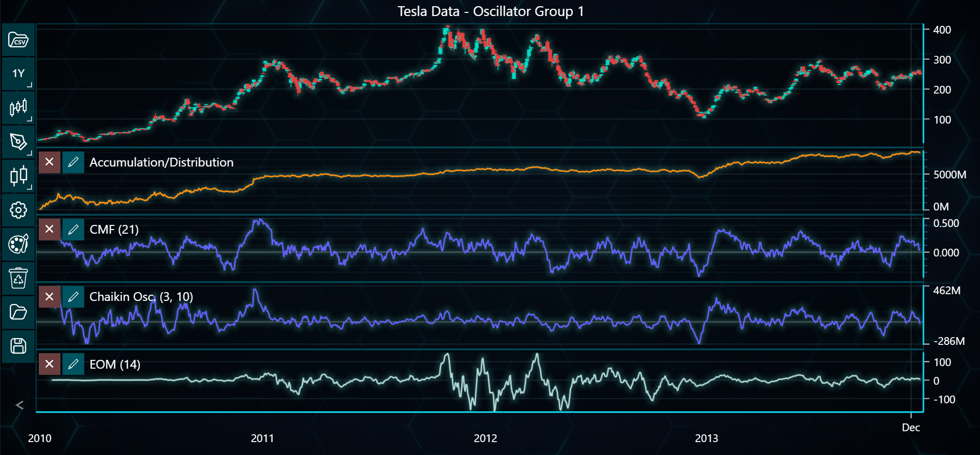
Task: Edit the EOM (14) indicator settings
Action: (73, 365)
